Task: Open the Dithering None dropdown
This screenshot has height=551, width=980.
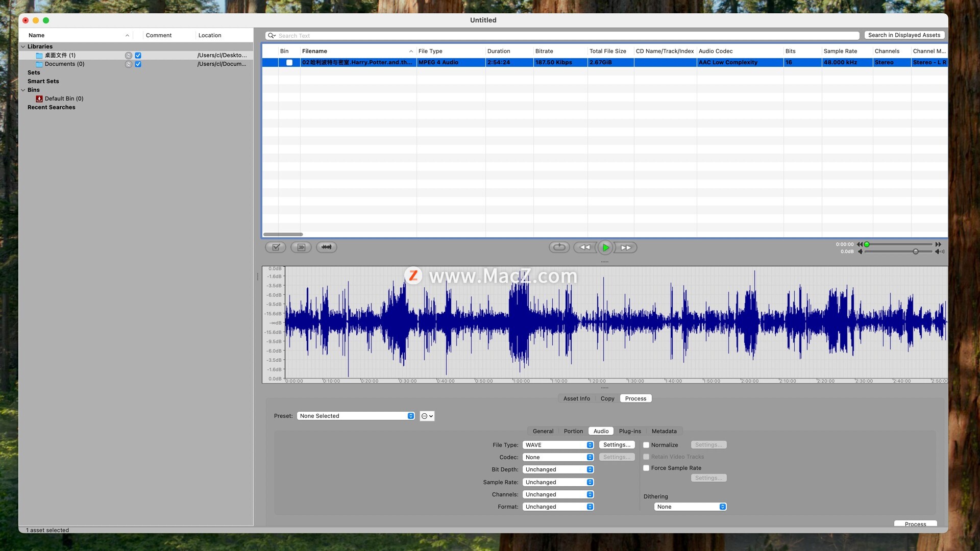Action: (691, 507)
